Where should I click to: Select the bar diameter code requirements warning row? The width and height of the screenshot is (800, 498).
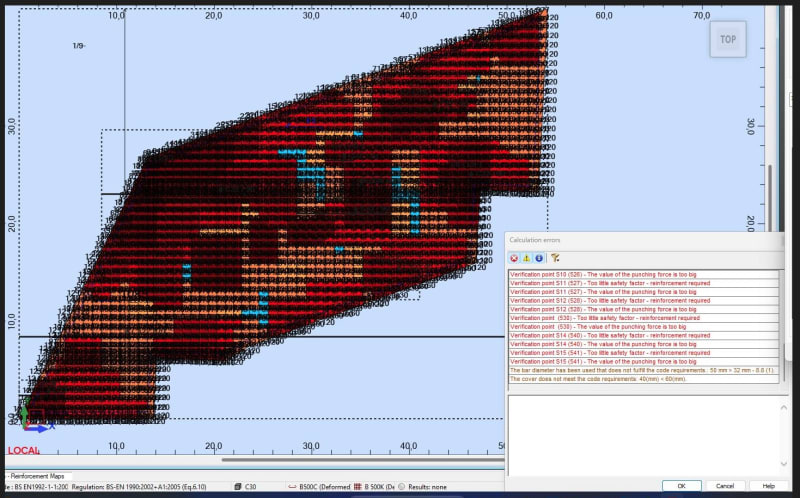[644, 370]
